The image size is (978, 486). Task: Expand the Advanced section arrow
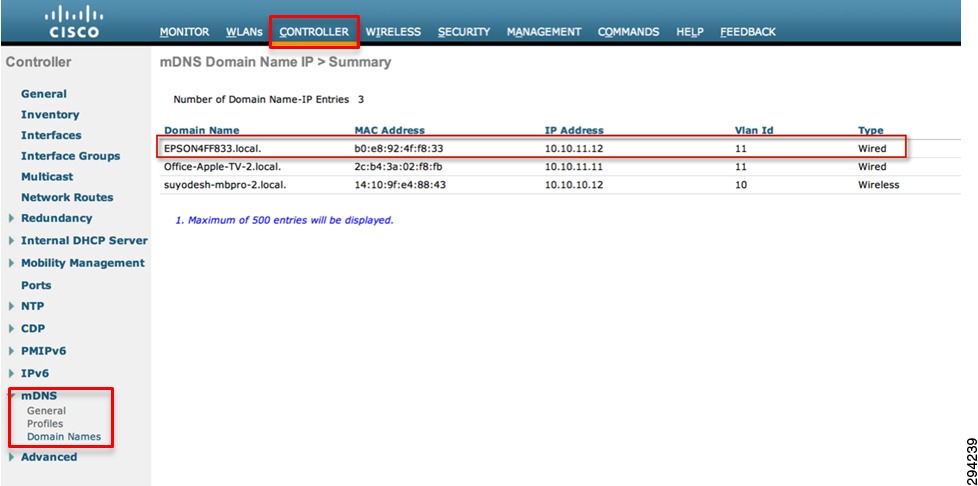[12, 457]
